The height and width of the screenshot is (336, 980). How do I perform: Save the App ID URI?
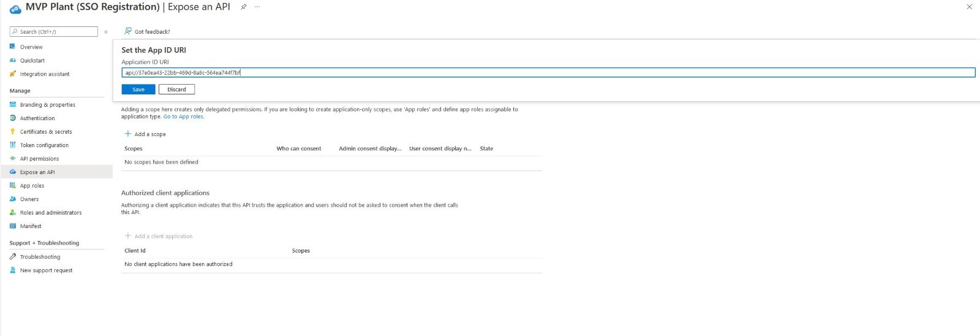(x=138, y=90)
